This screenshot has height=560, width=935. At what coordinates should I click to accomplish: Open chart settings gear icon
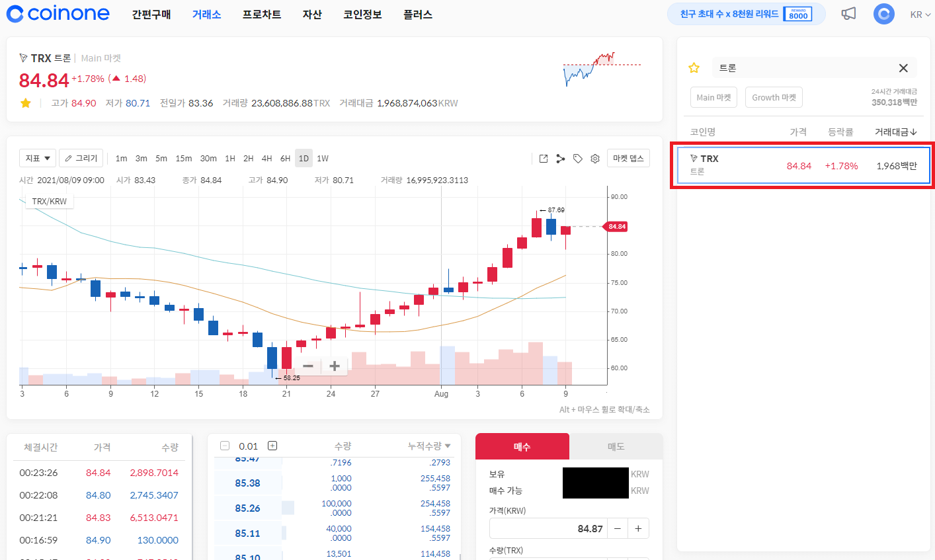tap(595, 159)
